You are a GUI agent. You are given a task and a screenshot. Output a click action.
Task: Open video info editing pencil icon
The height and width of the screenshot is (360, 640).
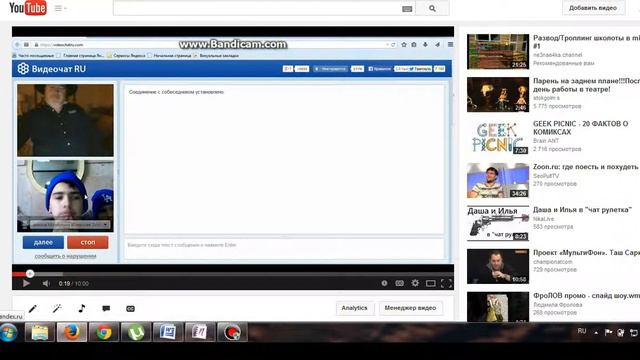point(33,309)
